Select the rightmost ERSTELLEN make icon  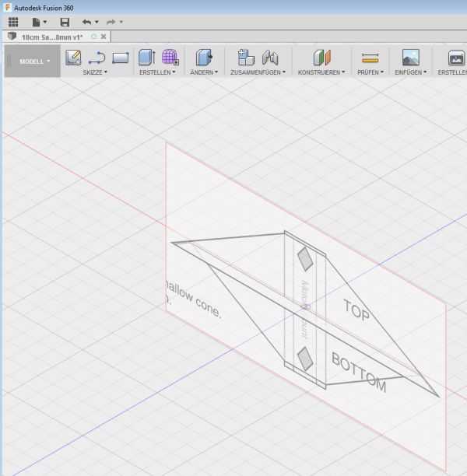tap(457, 58)
